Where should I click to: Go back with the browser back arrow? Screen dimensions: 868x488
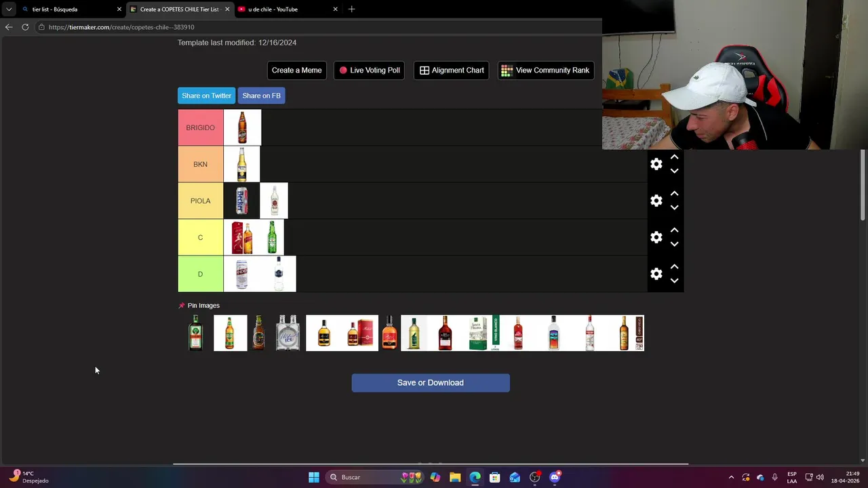9,27
